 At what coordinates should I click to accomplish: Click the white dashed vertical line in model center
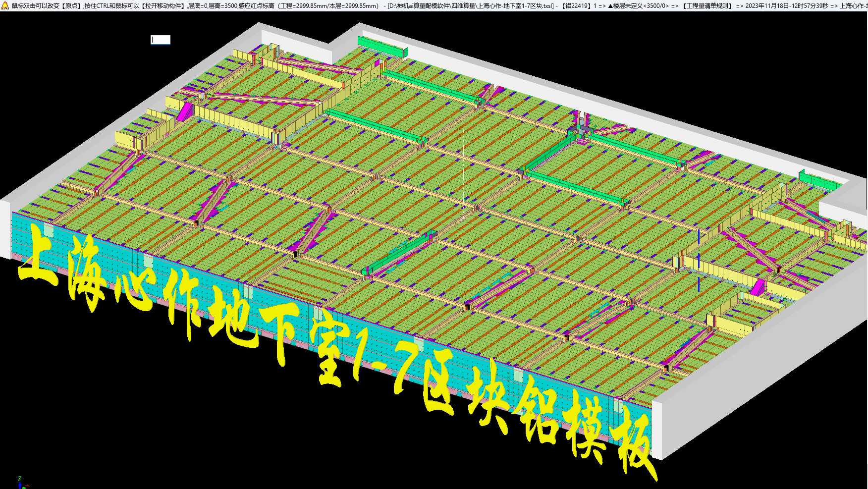(x=464, y=168)
